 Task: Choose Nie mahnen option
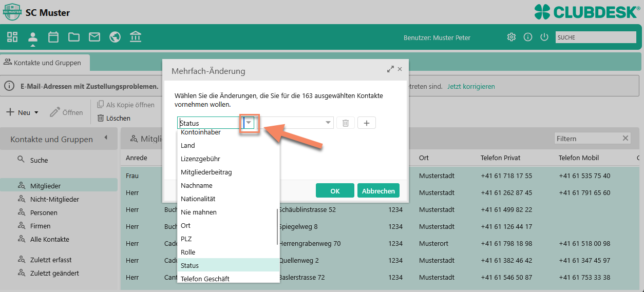click(227, 212)
